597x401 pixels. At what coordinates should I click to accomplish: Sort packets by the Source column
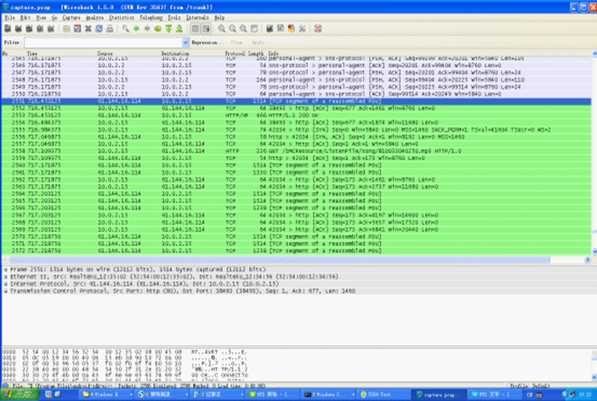(x=105, y=54)
